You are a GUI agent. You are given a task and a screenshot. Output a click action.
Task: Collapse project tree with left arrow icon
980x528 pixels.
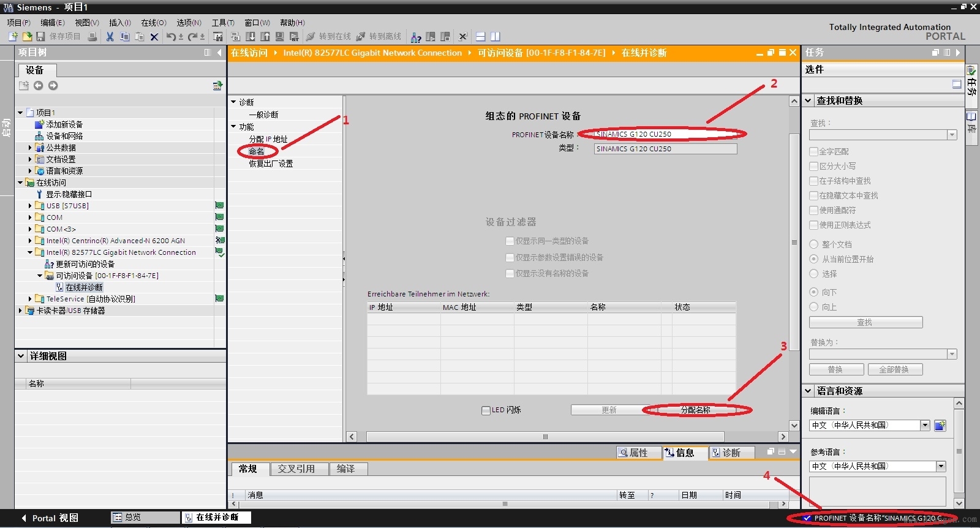tap(219, 53)
